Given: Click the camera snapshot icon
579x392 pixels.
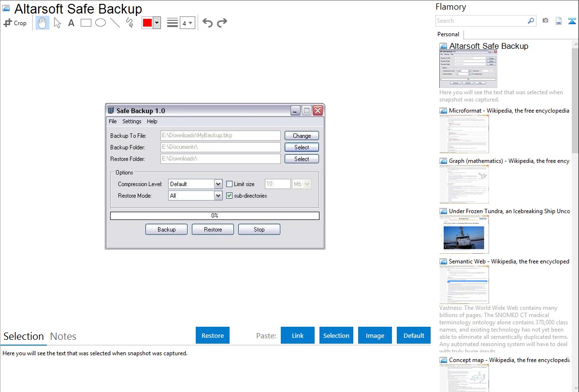Looking at the screenshot, I should click(545, 21).
